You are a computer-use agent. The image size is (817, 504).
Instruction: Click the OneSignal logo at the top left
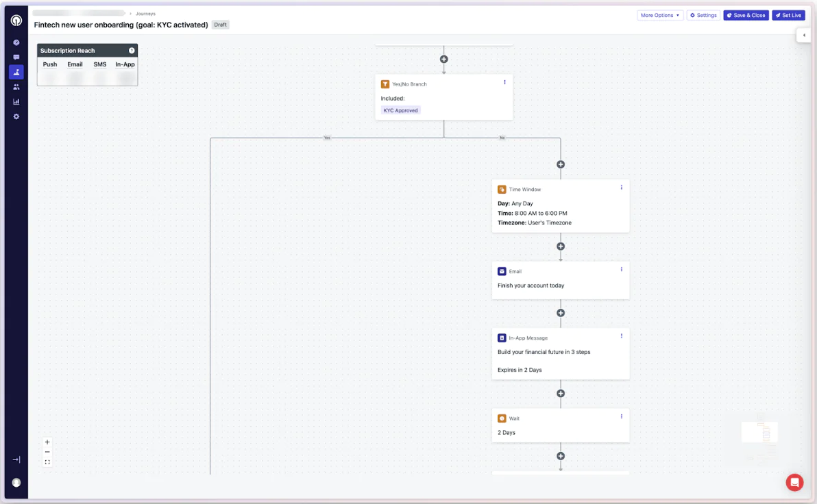[x=16, y=20]
